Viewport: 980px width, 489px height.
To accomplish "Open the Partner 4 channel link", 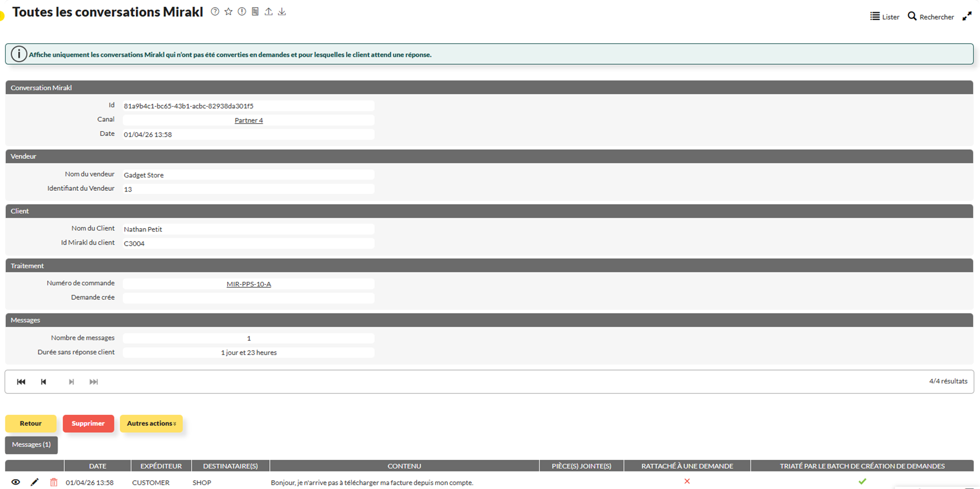I will click(249, 120).
